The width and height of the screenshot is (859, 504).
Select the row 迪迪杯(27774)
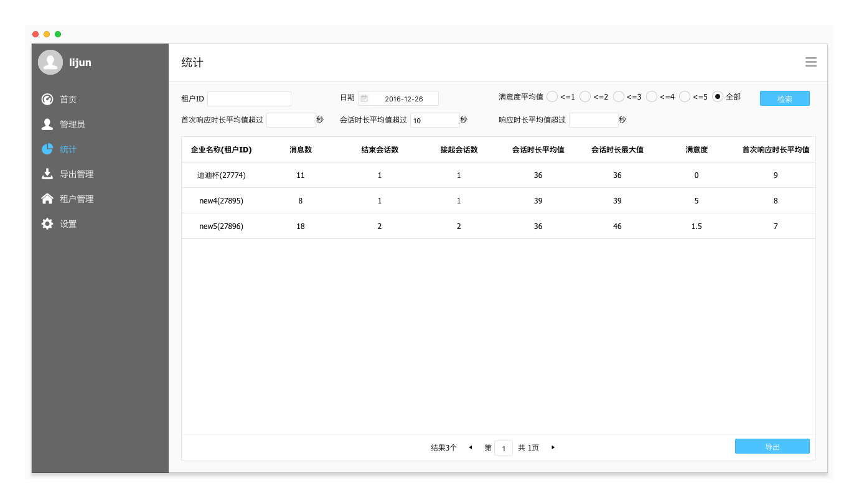tap(499, 175)
